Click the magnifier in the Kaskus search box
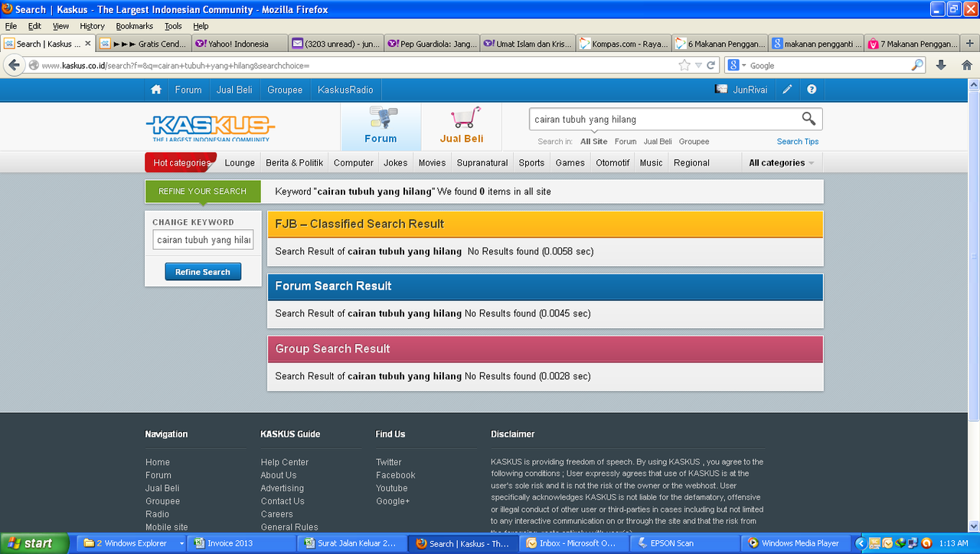Viewport: 980px width, 554px height. click(x=808, y=119)
